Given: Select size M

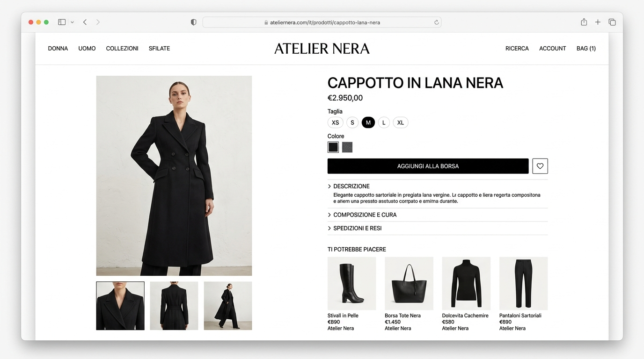Looking at the screenshot, I should point(368,122).
